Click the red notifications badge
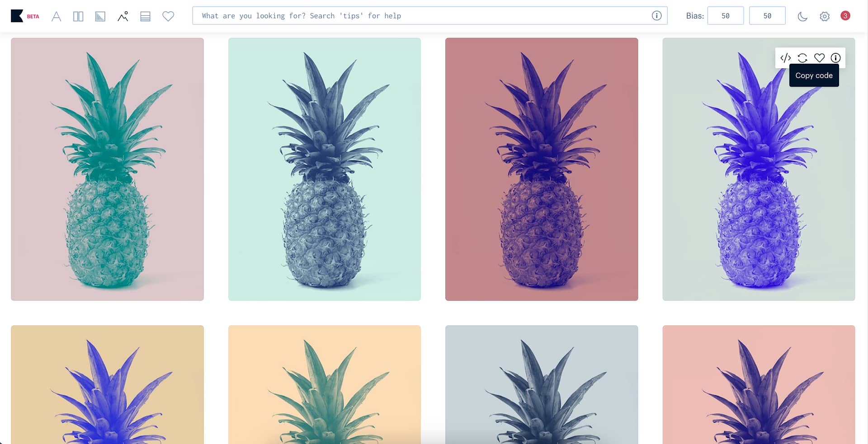Viewport: 868px width, 444px height. 845,16
